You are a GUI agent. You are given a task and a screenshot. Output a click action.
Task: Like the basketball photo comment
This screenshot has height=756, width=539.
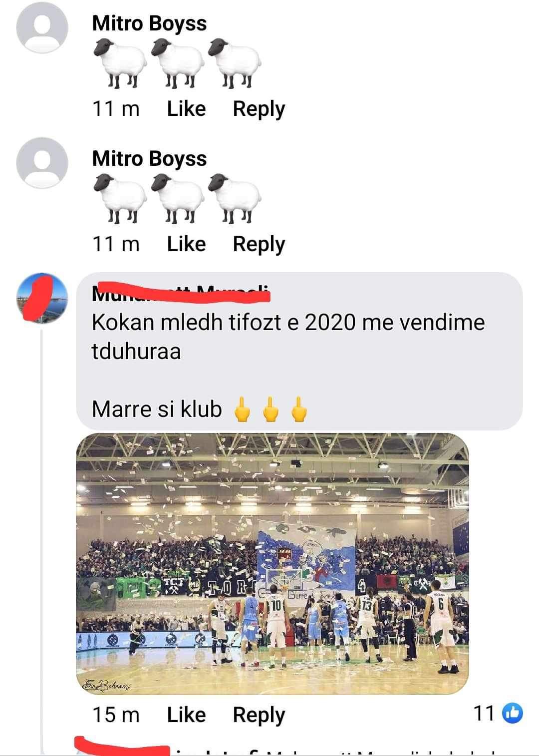pos(186,715)
